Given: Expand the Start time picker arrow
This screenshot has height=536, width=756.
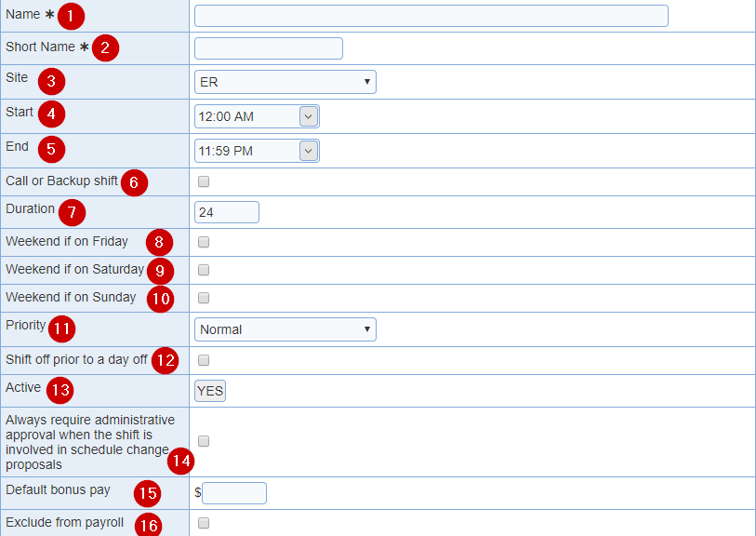Looking at the screenshot, I should point(309,116).
